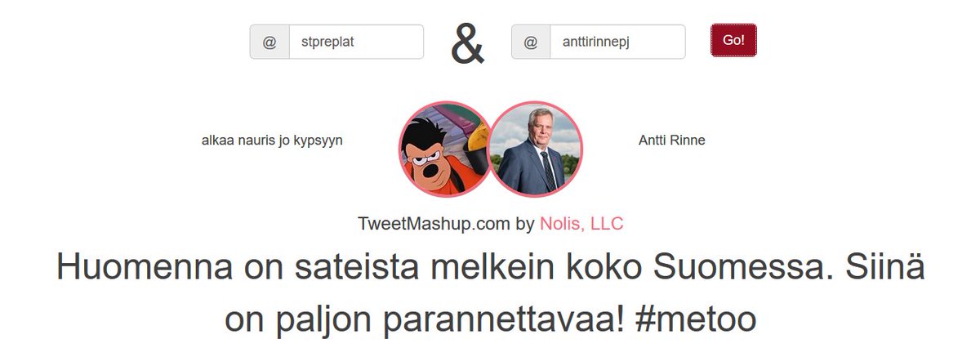This screenshot has height=348, width=980.
Task: Click the large ampersand between the fields
Action: [467, 45]
